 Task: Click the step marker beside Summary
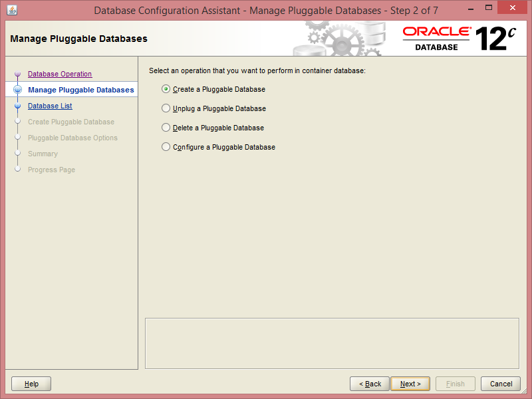[x=17, y=154]
